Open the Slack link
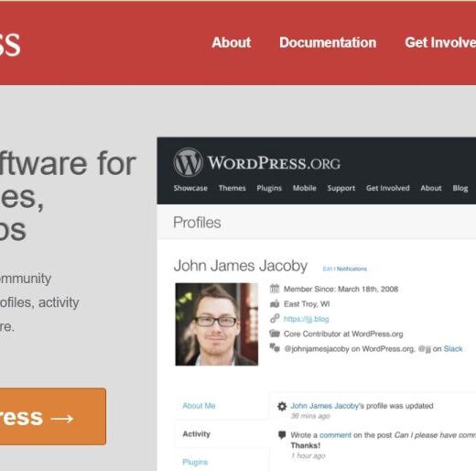Screen dimensions: 476x471 point(453,348)
